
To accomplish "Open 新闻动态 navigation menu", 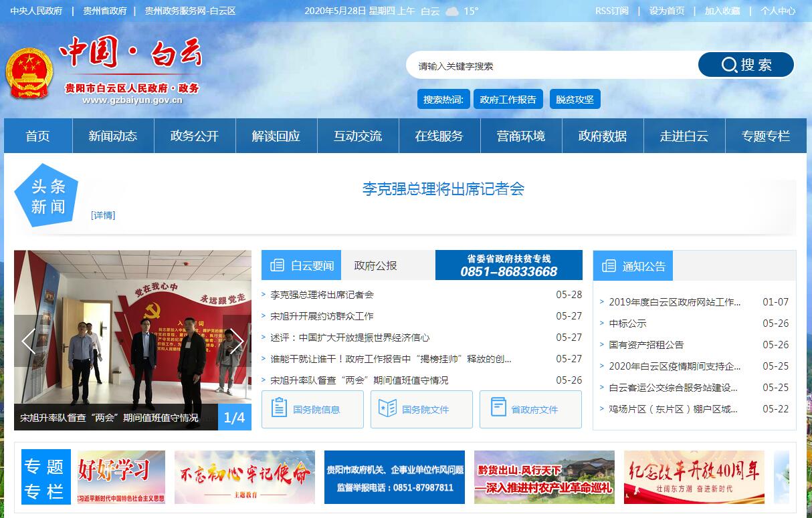I will click(113, 136).
